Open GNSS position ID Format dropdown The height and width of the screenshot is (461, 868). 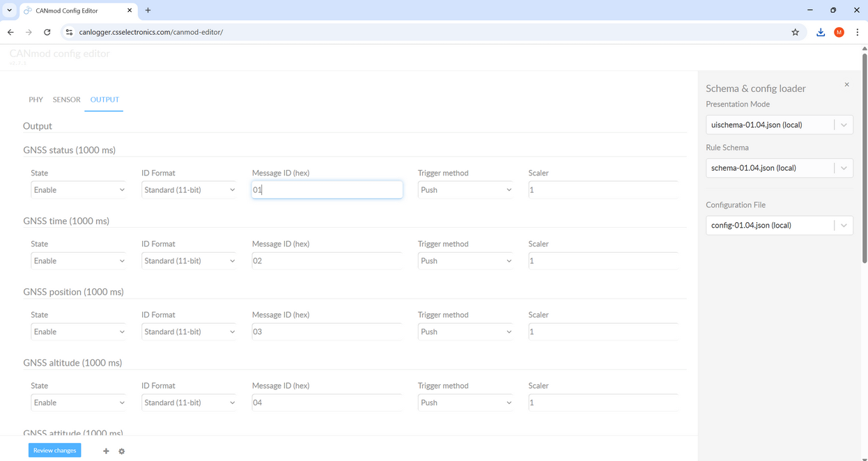pos(189,332)
